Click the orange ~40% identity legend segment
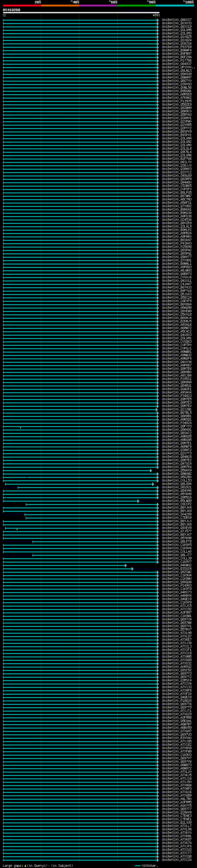Viewport: 197px width, 868px height. [60, 6]
